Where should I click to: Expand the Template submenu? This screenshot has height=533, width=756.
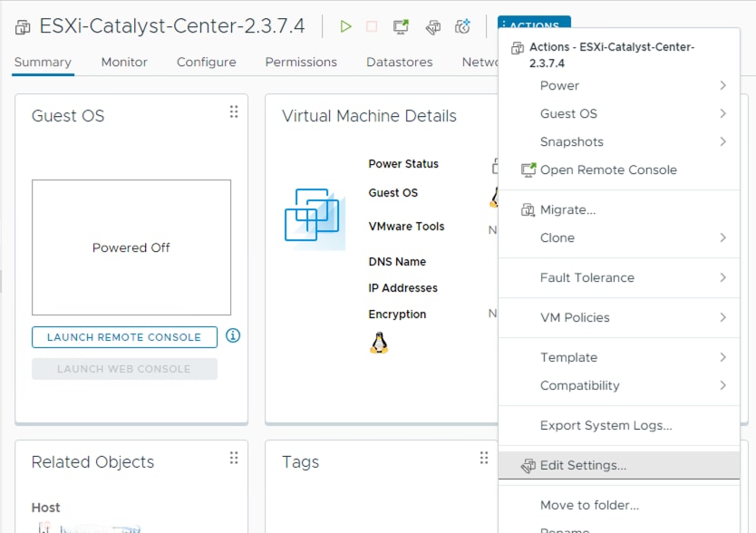[x=619, y=357]
